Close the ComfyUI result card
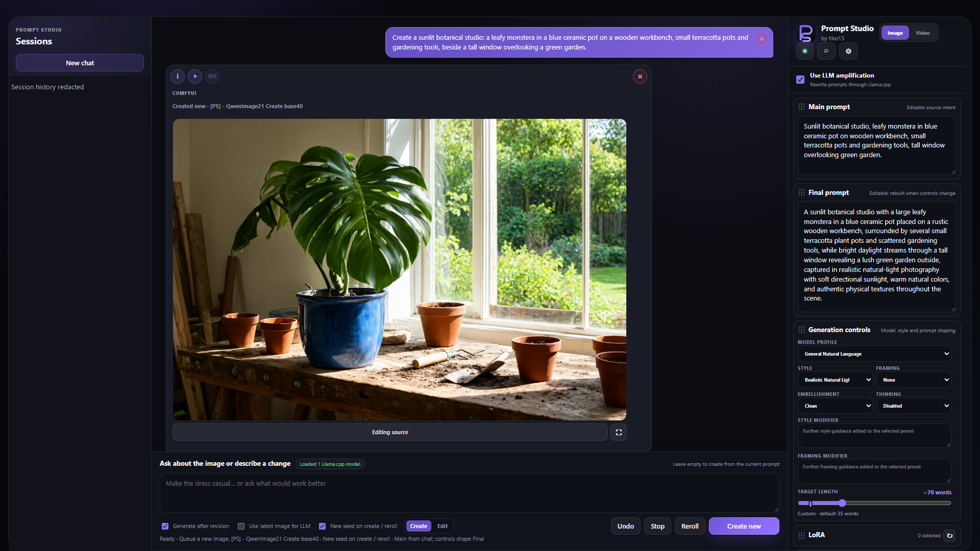Screen dimensions: 980x551 (x=640, y=77)
